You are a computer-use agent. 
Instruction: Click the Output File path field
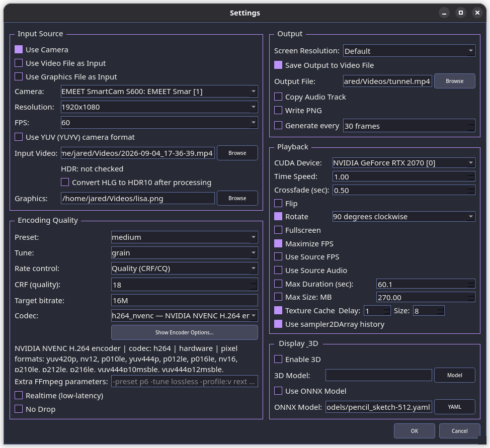387,81
